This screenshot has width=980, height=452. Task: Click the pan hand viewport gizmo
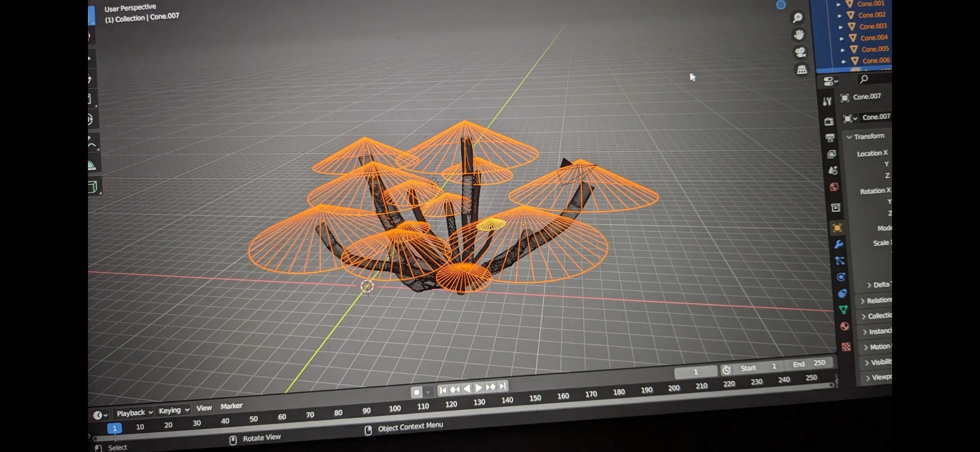pyautogui.click(x=799, y=35)
